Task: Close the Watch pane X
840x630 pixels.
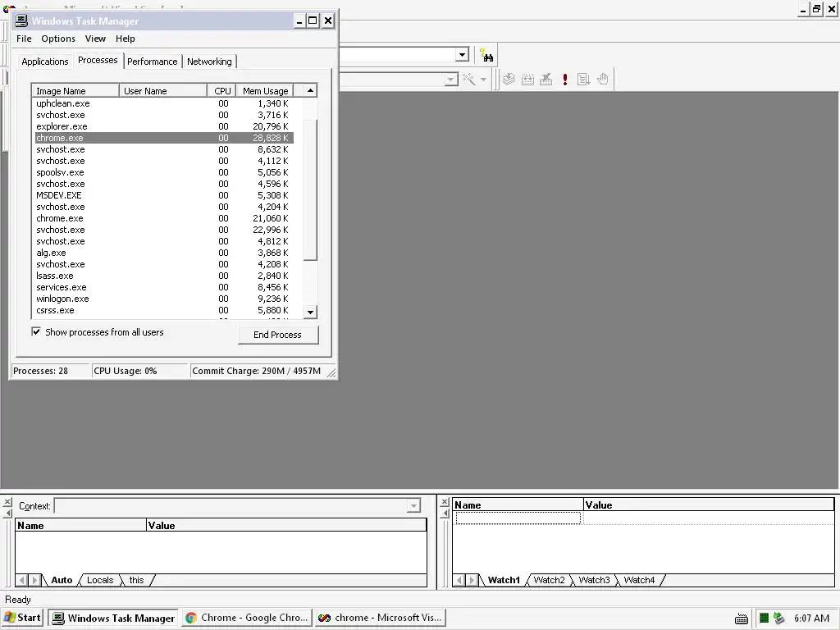Action: click(444, 502)
